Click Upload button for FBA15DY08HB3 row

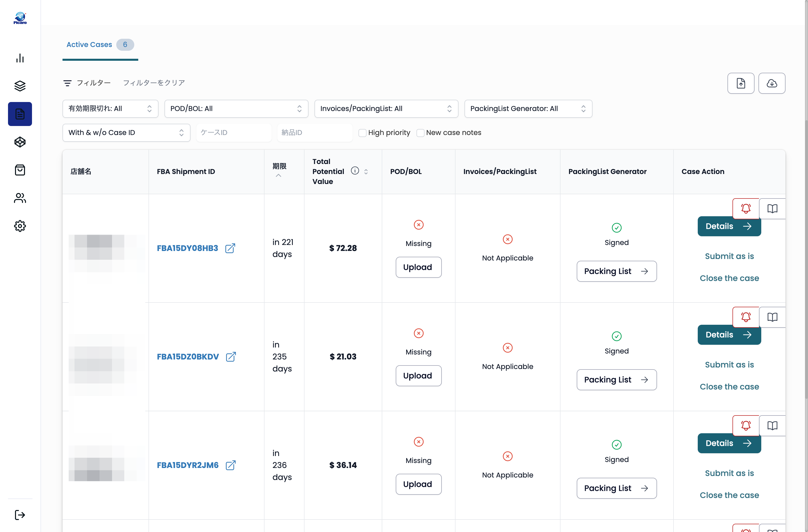pos(418,267)
